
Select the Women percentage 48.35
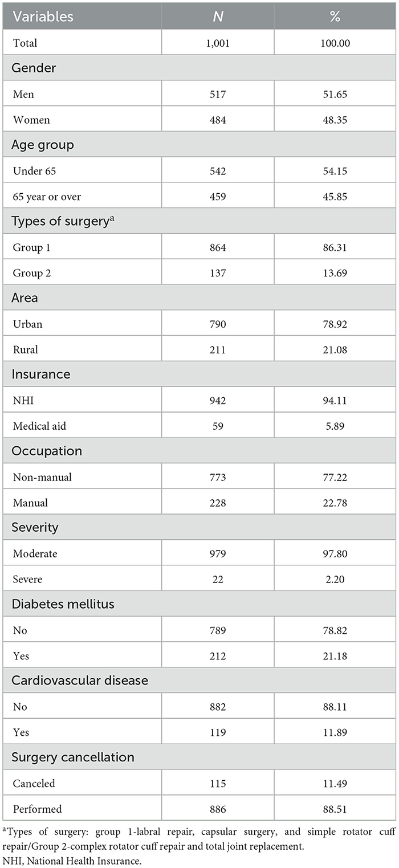(x=335, y=120)
